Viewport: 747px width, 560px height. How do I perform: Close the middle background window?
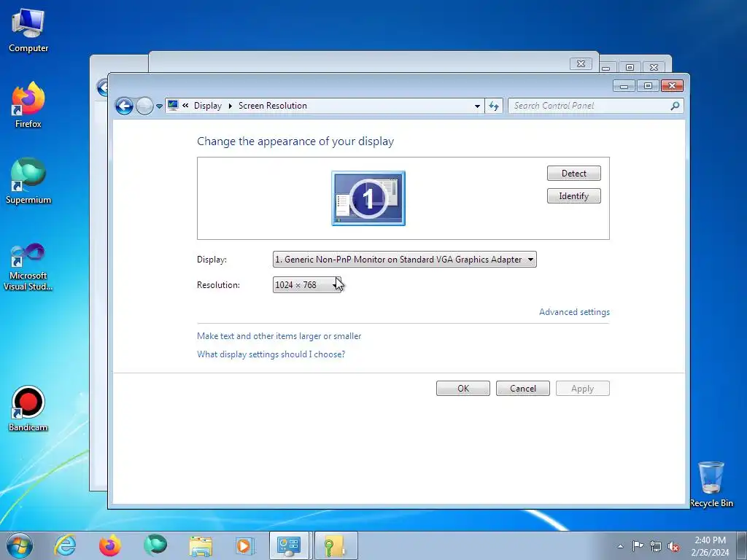click(581, 64)
